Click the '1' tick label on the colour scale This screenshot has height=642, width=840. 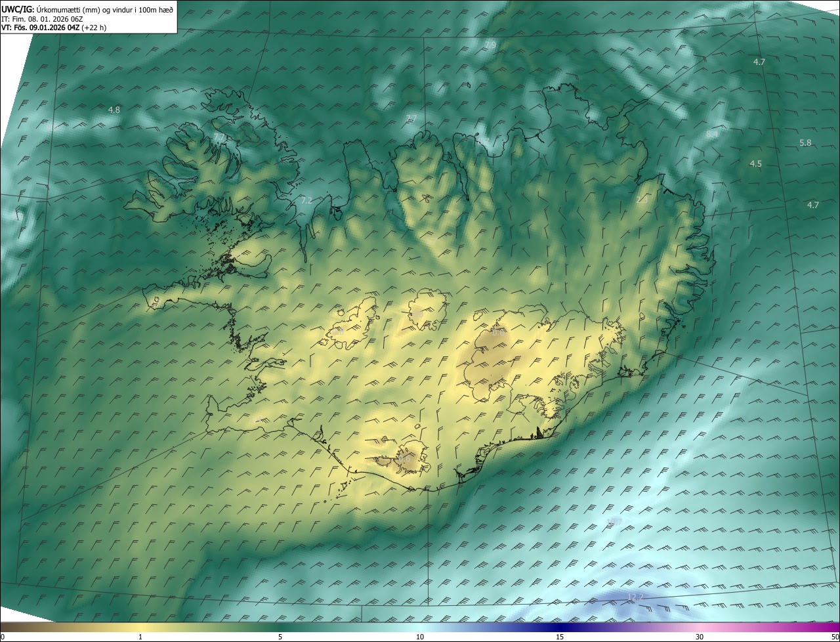coord(140,637)
